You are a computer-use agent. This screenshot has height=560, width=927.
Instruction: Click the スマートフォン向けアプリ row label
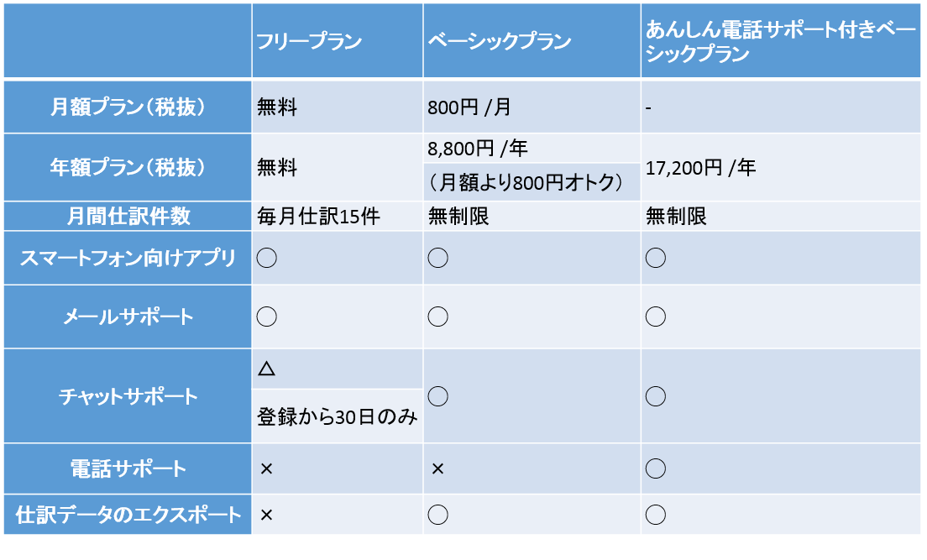[x=128, y=258]
